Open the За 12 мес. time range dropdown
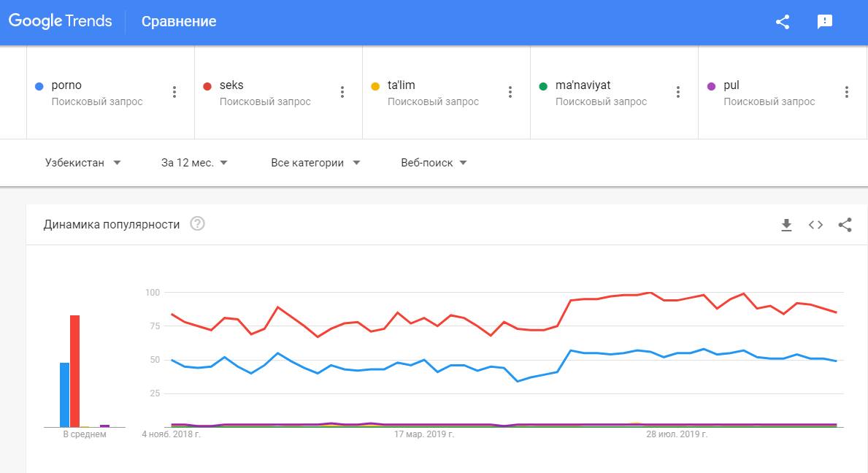 point(194,163)
